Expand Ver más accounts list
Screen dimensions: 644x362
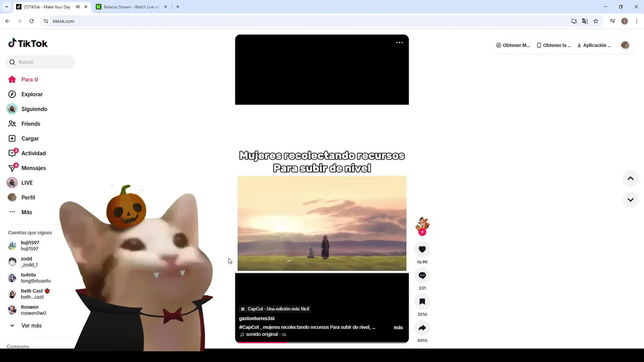tap(31, 326)
